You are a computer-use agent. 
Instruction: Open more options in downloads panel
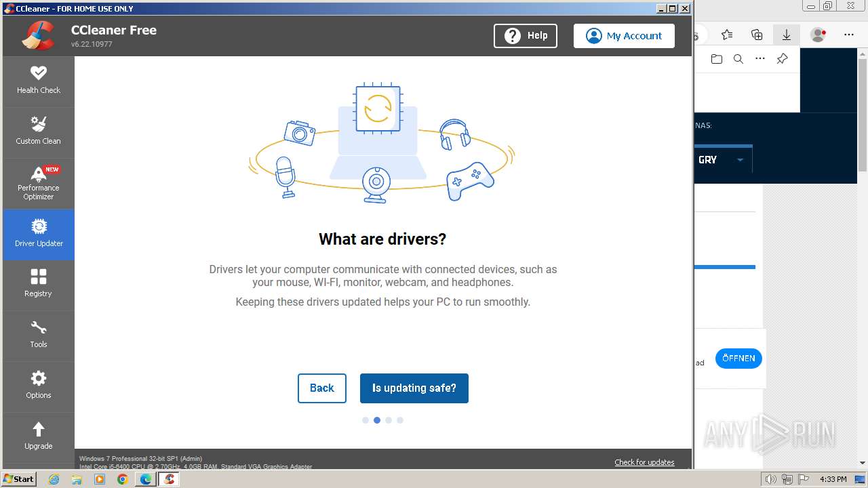pyautogui.click(x=760, y=59)
